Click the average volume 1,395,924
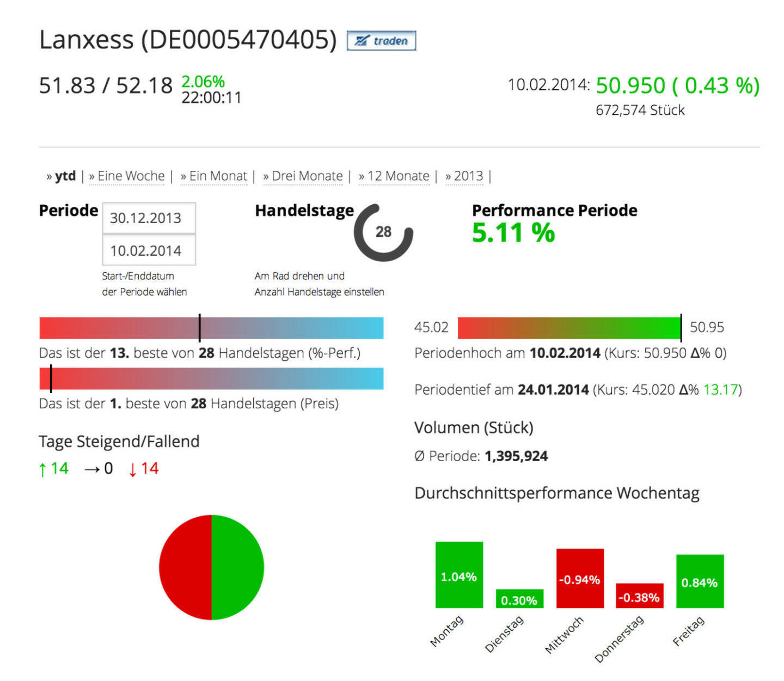 (x=516, y=456)
